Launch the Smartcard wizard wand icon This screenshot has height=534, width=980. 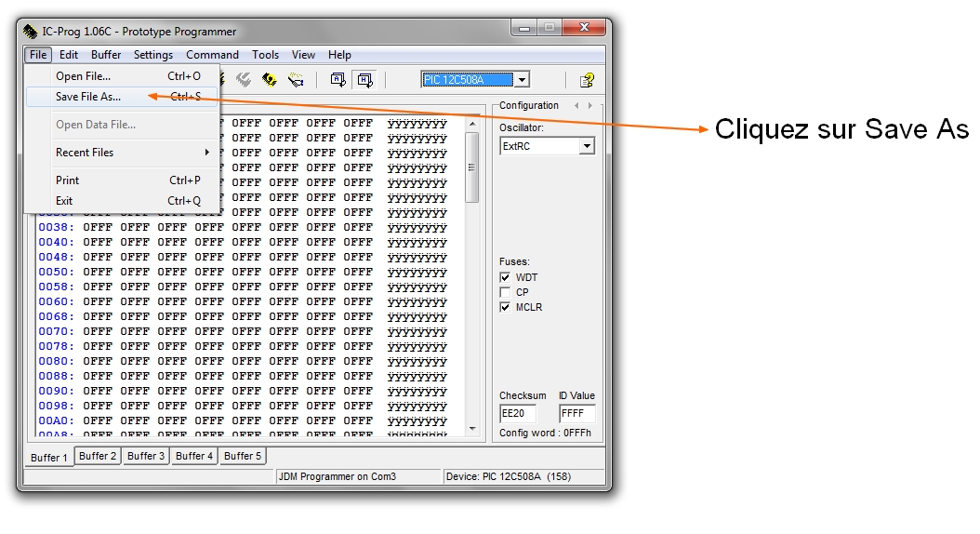(296, 79)
